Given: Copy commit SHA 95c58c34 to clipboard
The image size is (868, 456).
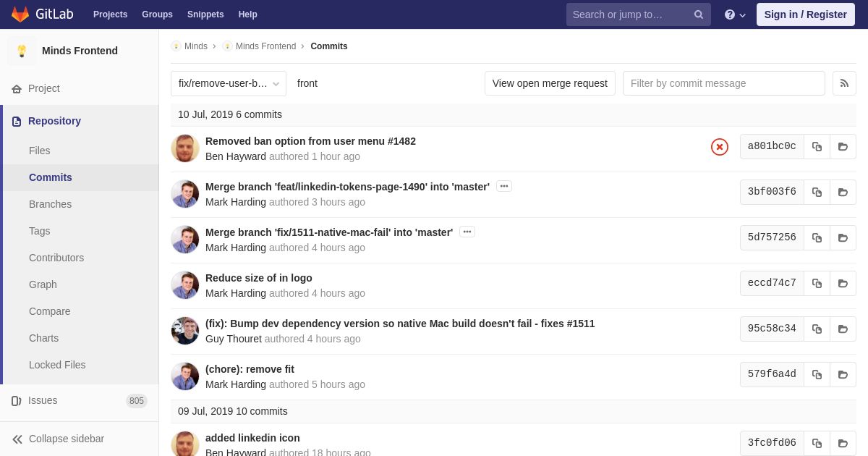Looking at the screenshot, I should pyautogui.click(x=817, y=329).
